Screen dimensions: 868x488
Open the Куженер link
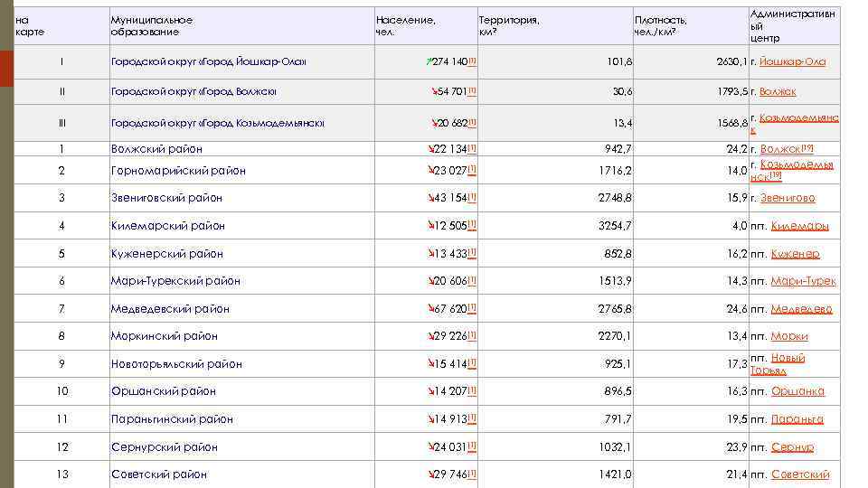(795, 254)
